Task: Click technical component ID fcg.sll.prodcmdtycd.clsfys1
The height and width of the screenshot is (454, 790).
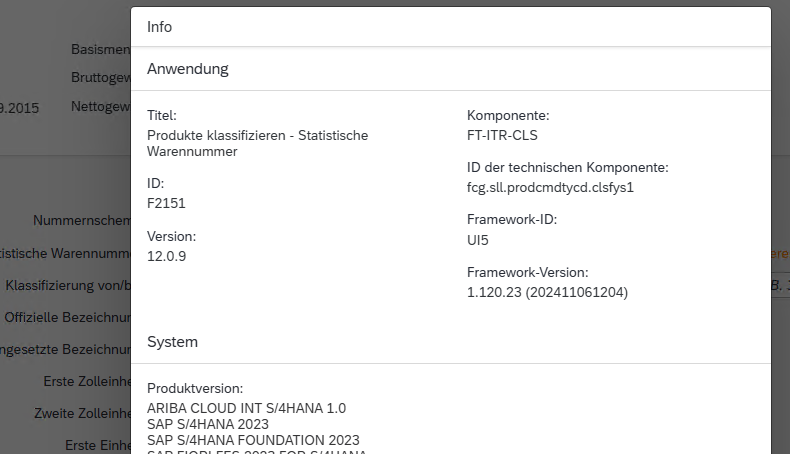Action: (x=551, y=187)
